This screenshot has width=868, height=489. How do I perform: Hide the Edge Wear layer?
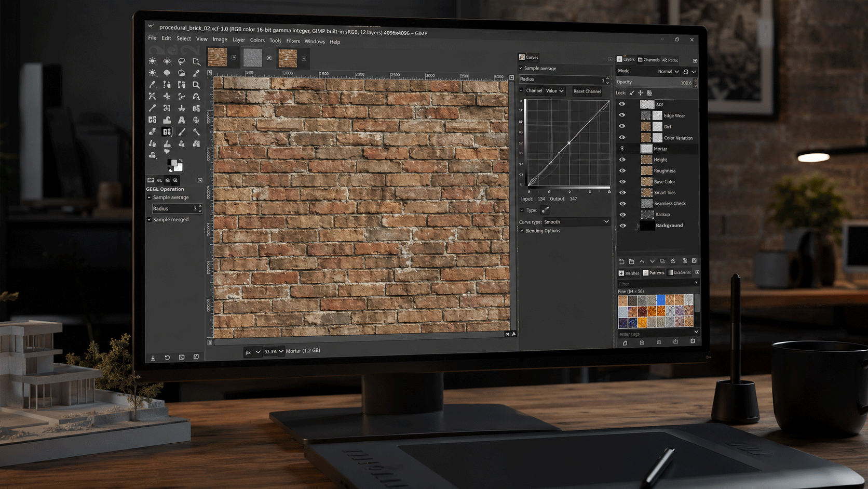click(622, 115)
